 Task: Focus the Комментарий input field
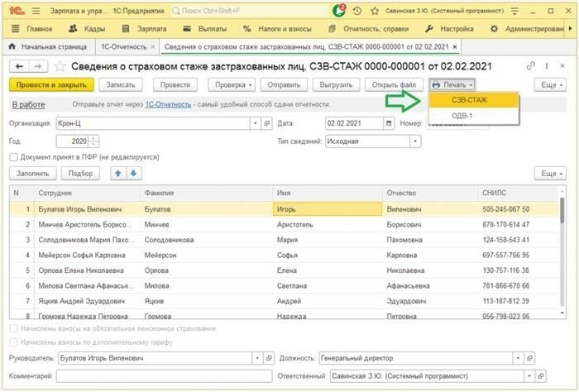[164, 376]
